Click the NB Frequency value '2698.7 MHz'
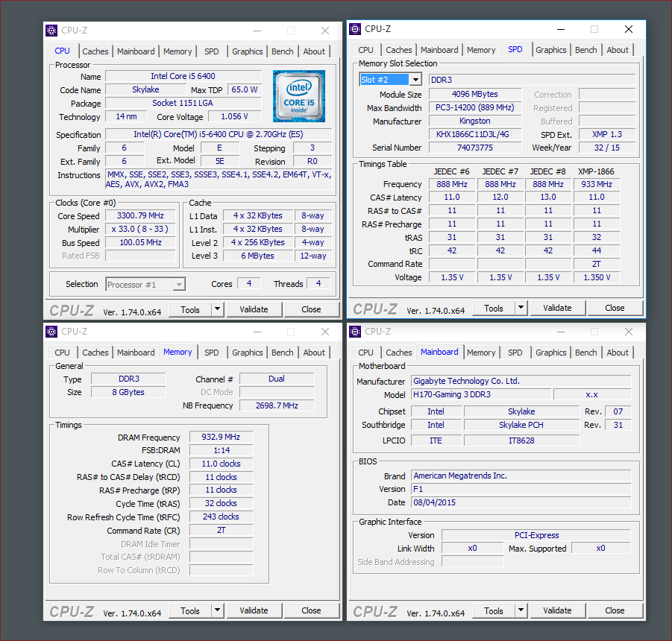672x641 pixels. tap(277, 405)
